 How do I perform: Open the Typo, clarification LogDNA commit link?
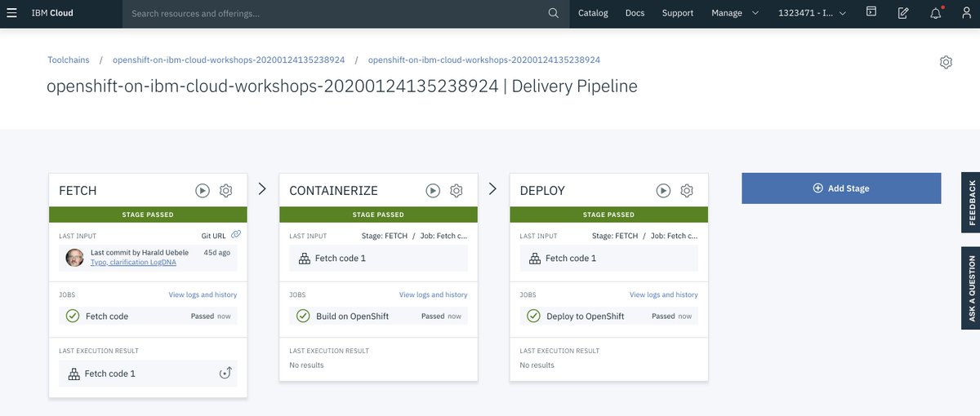133,262
